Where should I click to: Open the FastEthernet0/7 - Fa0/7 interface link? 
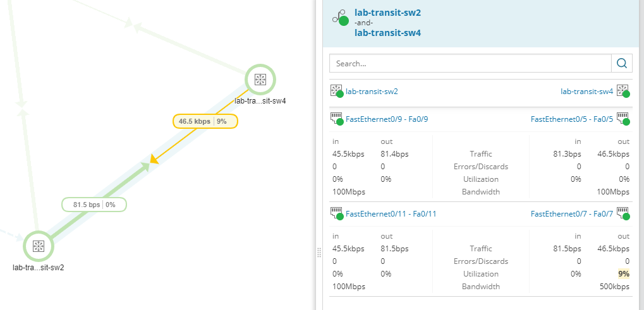coord(571,214)
